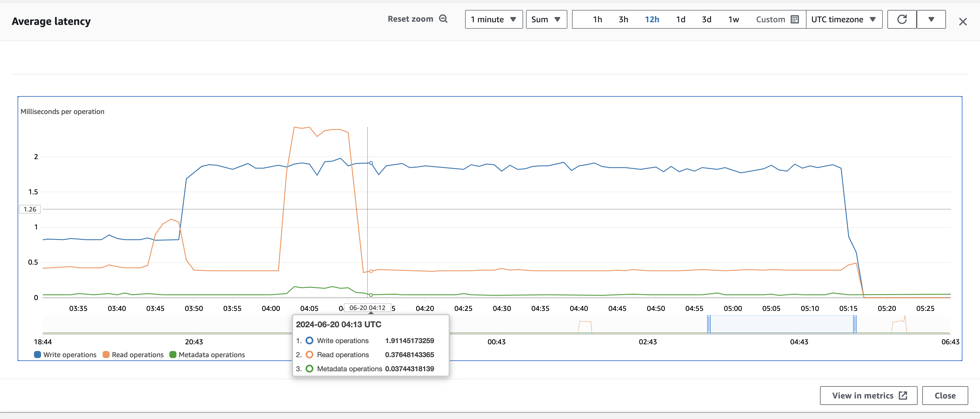Viewport: 980px width, 419px height.
Task: Click the 1.26 y-axis hover value label
Action: pyautogui.click(x=30, y=209)
